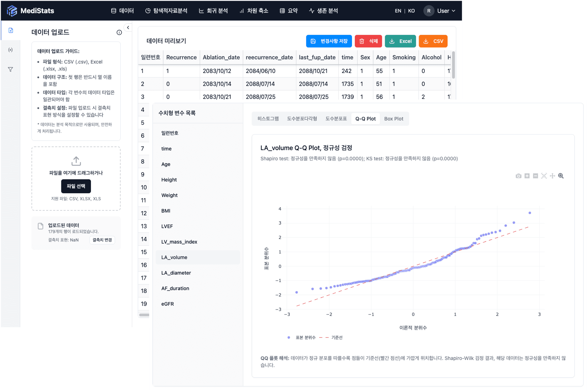Open the 회귀 분석 menu
The width and height of the screenshot is (588, 391).
coord(213,11)
